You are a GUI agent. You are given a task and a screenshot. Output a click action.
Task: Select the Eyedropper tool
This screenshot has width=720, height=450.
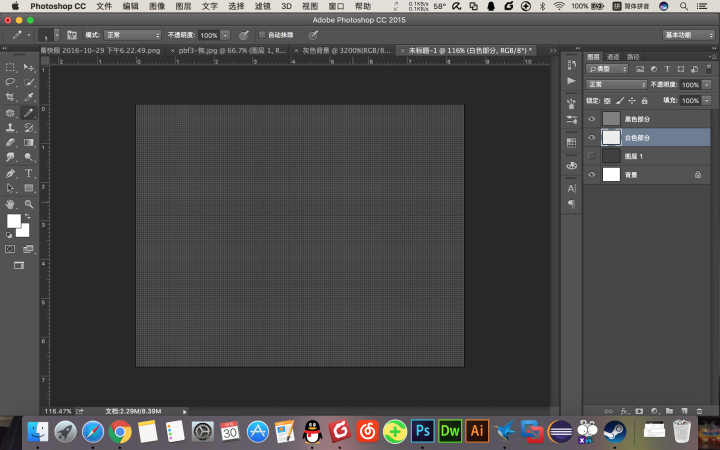point(28,97)
